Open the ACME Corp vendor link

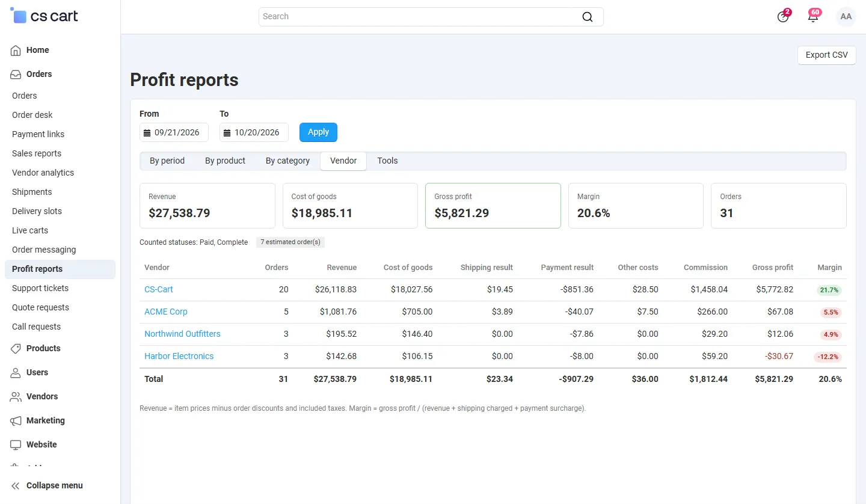[166, 312]
